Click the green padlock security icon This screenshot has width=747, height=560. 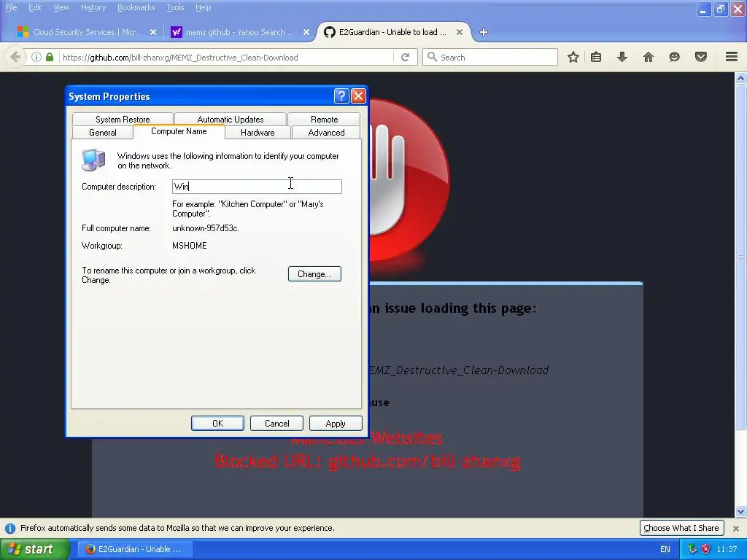click(x=50, y=57)
